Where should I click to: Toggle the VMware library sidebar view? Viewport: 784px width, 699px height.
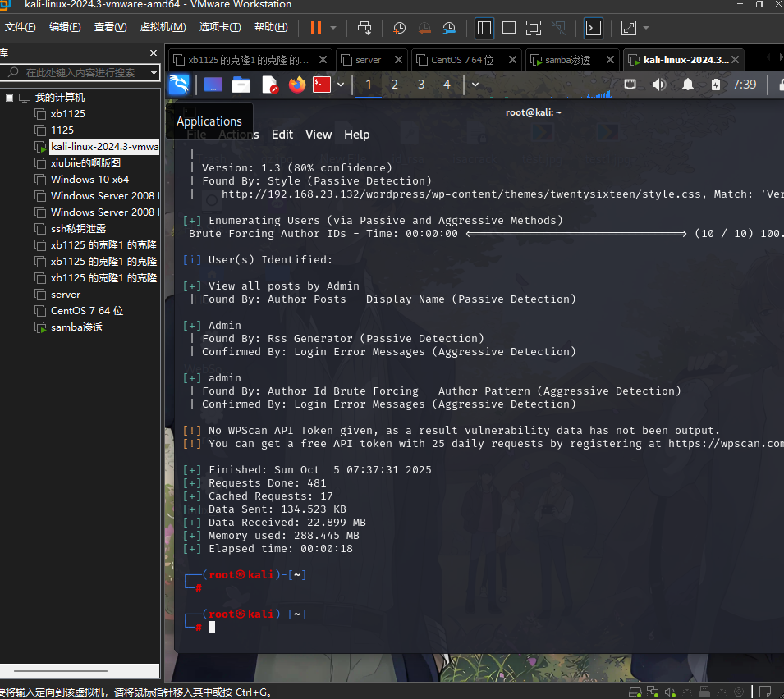[484, 28]
